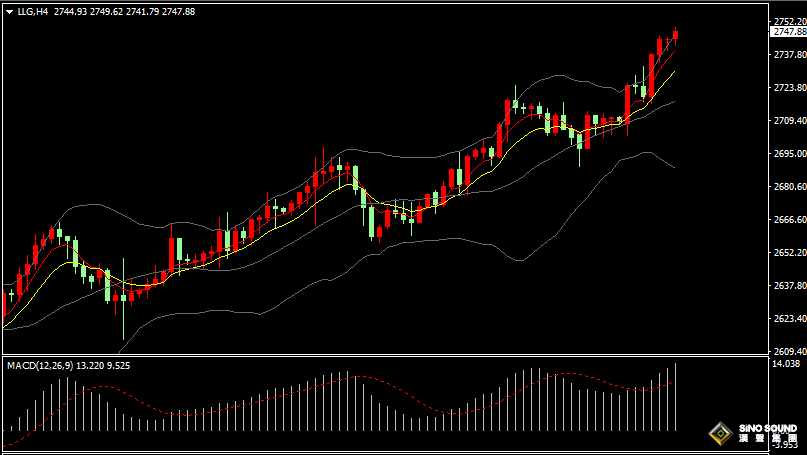
Task: Select the 2666.20 price level label
Action: coord(789,220)
